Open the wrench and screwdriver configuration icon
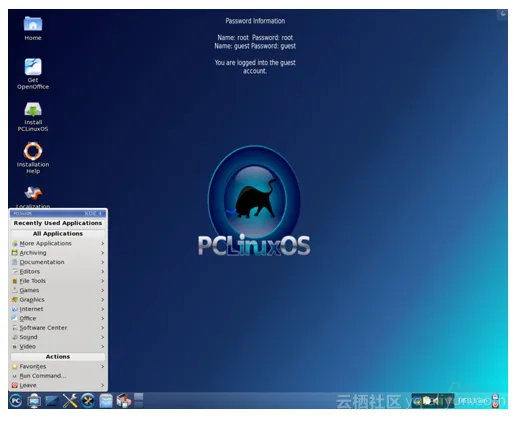The width and height of the screenshot is (517, 421). (70, 400)
